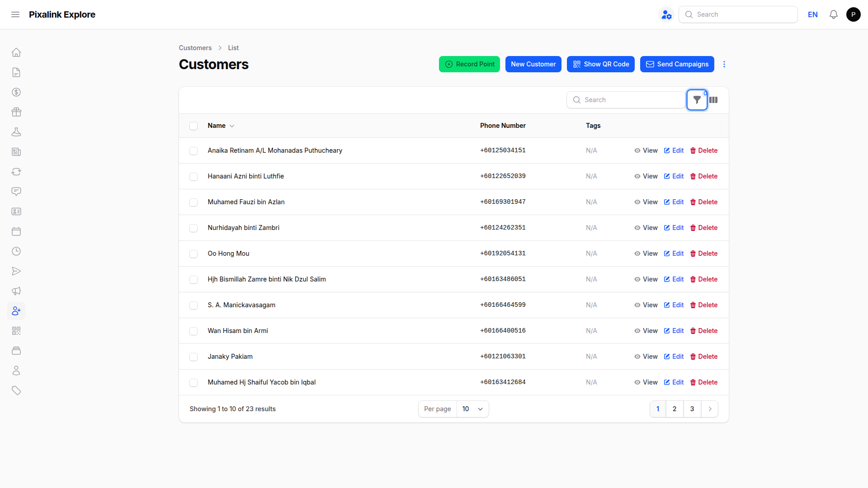Delete Oo Hong Mou customer

pyautogui.click(x=704, y=253)
